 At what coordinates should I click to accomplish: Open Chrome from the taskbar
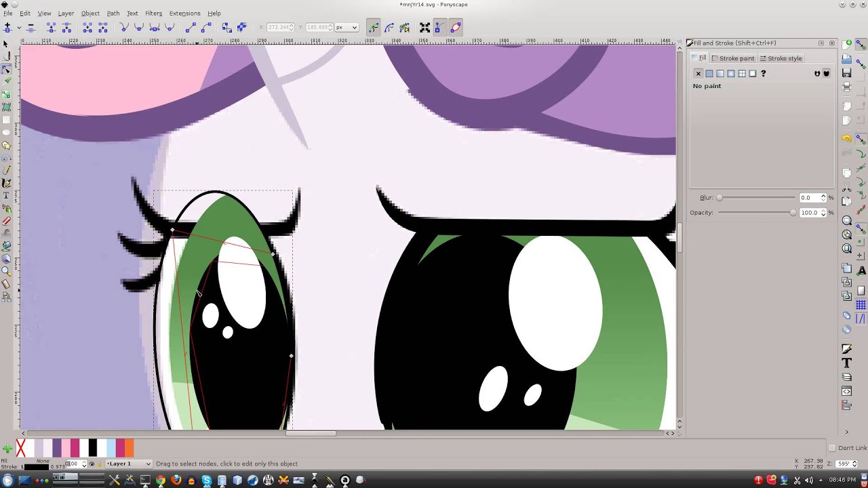pyautogui.click(x=161, y=481)
